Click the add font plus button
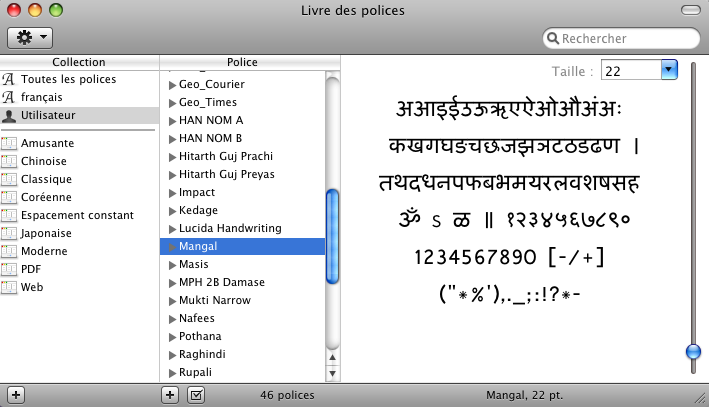Screen dimensions: 709x407 tap(170, 394)
